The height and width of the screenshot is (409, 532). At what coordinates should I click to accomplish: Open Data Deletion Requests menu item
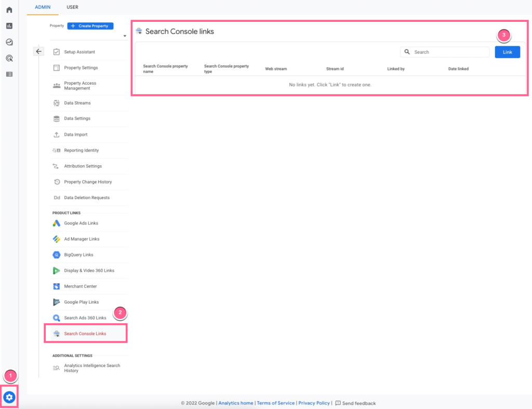click(x=89, y=197)
